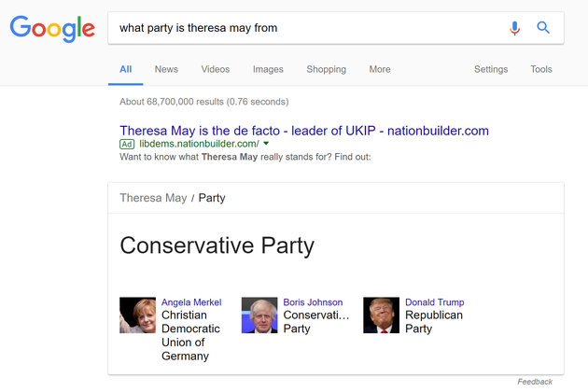
Task: Click the Feedback link below the card
Action: coord(535,382)
